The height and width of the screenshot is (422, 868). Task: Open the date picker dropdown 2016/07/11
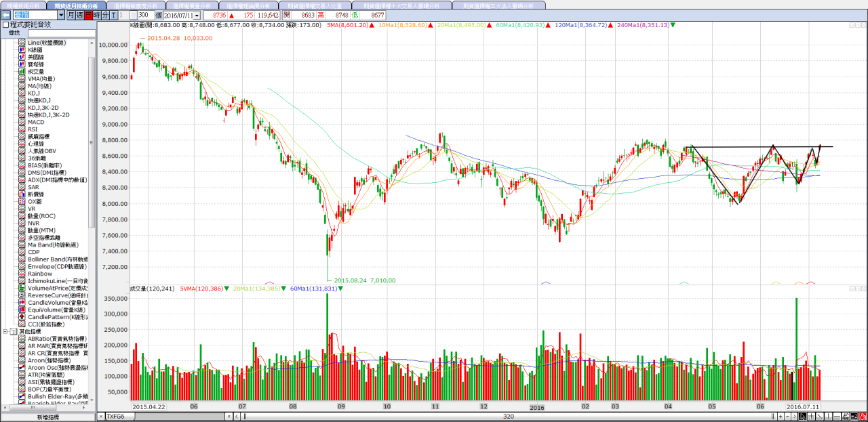tap(197, 15)
